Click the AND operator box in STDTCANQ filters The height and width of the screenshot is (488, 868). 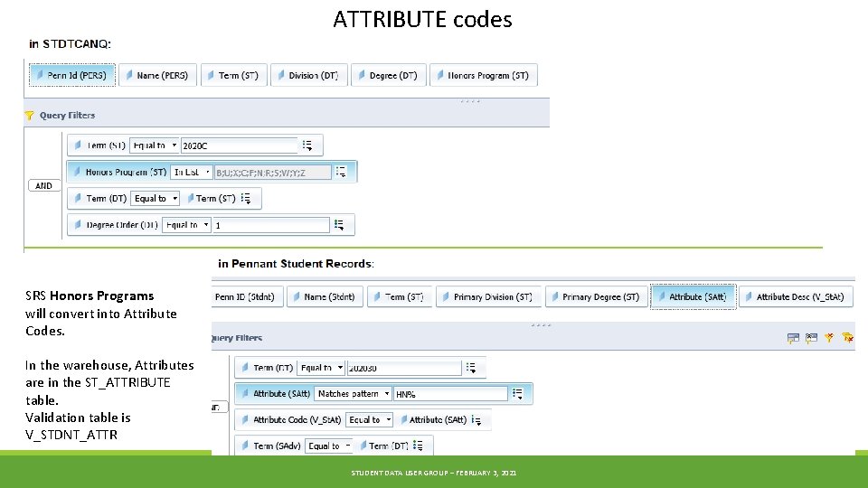click(44, 185)
